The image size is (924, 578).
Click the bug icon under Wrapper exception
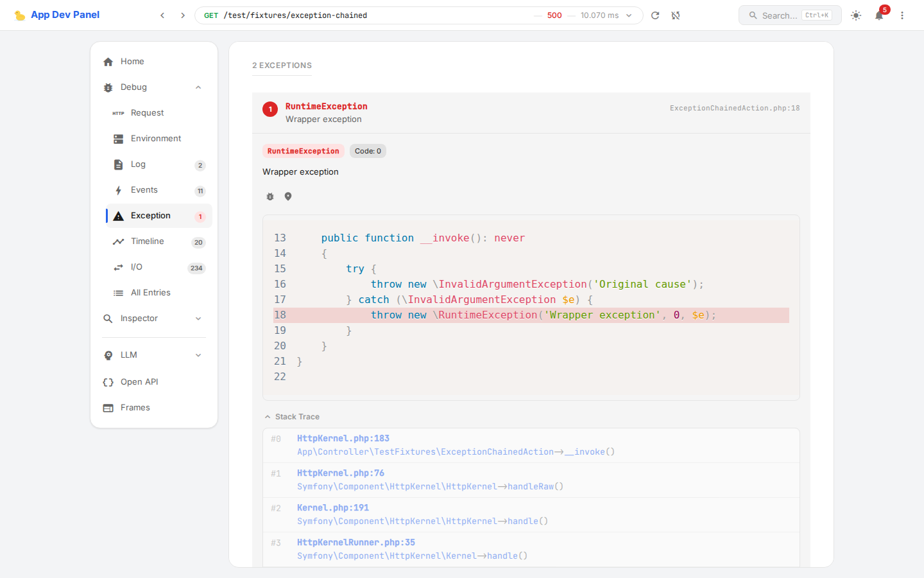click(270, 197)
